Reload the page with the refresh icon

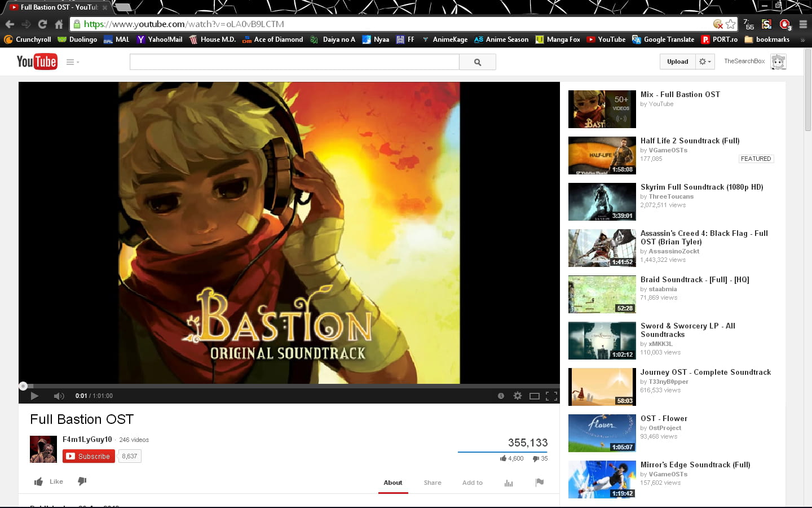click(42, 24)
